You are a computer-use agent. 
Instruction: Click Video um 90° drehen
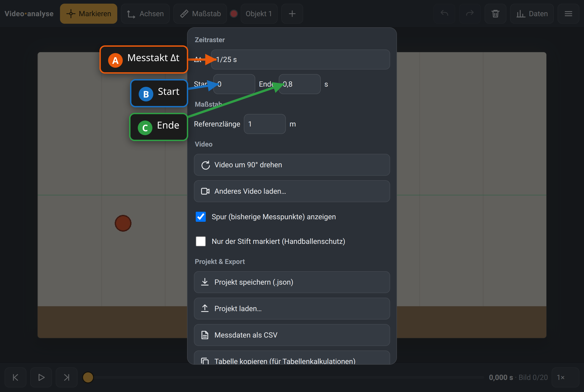(292, 165)
